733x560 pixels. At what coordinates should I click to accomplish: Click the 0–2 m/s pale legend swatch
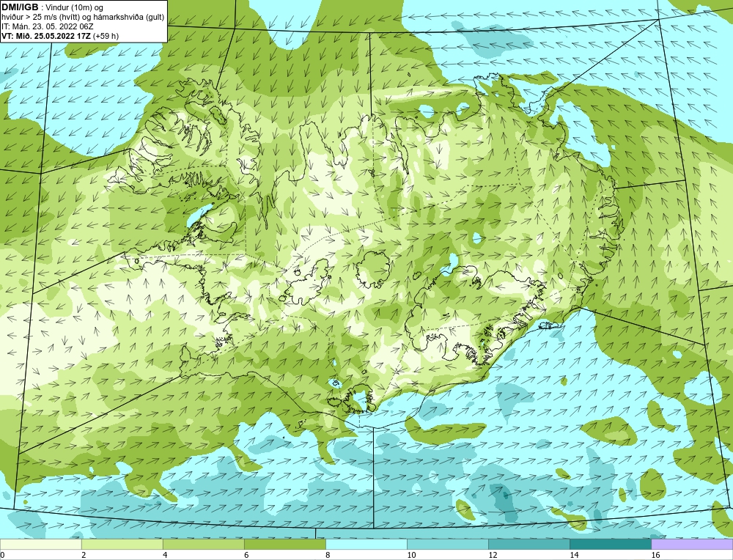(x=40, y=544)
